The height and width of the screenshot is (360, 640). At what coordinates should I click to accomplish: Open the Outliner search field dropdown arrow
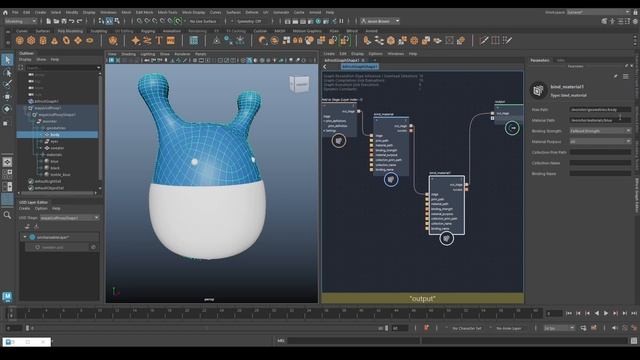coord(98,67)
